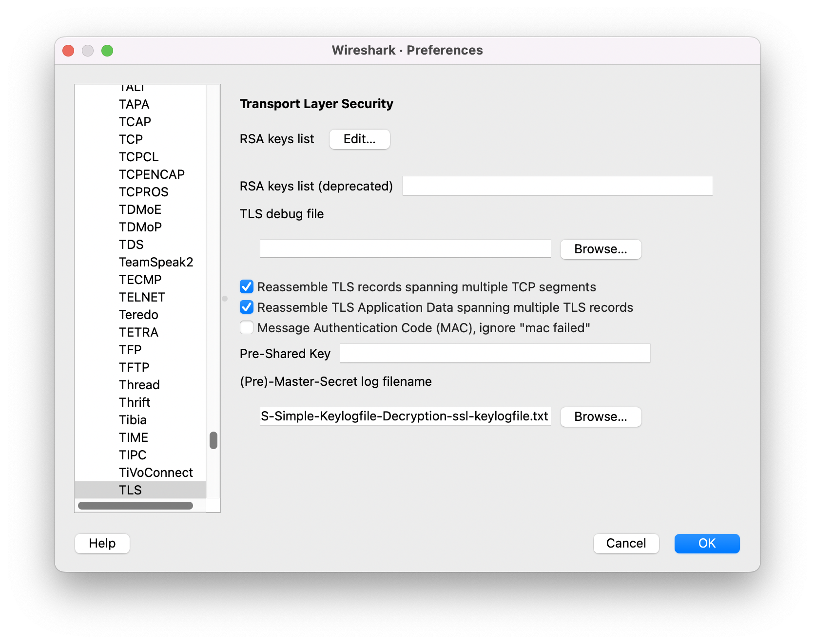The image size is (815, 644).
Task: Select TETRA protocol
Action: (140, 332)
